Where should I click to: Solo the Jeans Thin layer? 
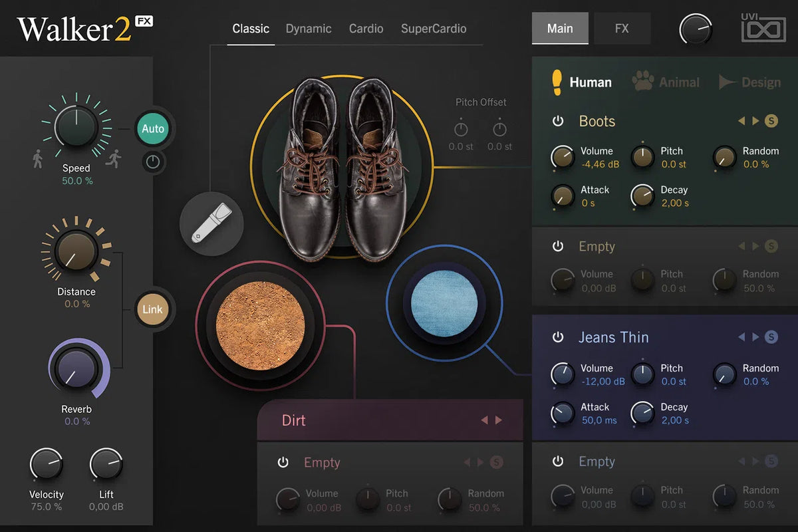[771, 337]
